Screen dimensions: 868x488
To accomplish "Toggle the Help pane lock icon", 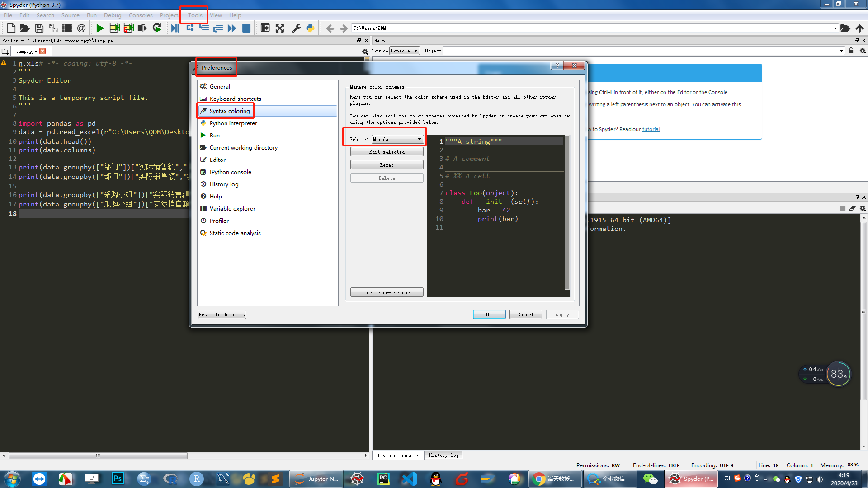I will coord(851,51).
